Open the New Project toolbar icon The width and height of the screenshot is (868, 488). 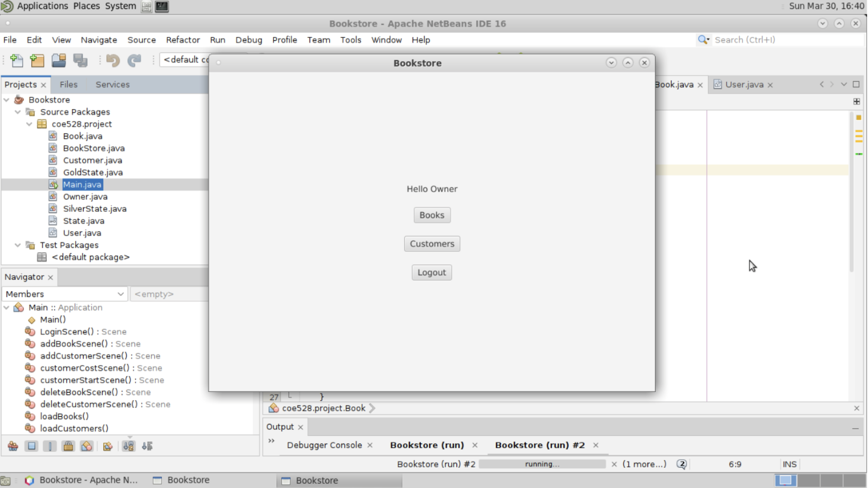click(x=37, y=60)
